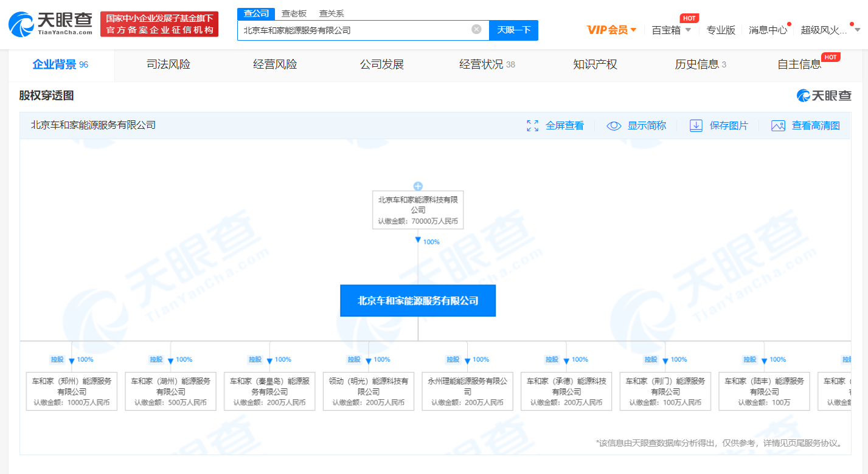Toggle short names with the eye icon
This screenshot has height=474, width=868.
[x=614, y=126]
